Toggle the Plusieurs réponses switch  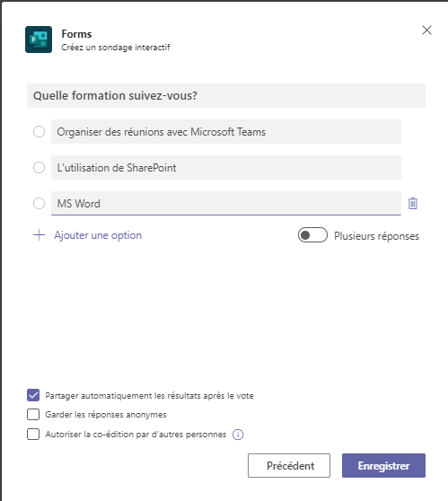point(312,235)
